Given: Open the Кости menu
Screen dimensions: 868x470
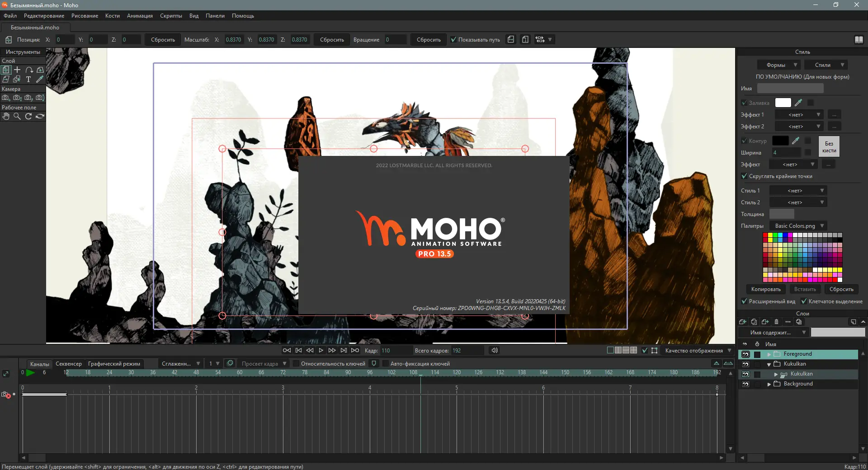Looking at the screenshot, I should coord(113,15).
